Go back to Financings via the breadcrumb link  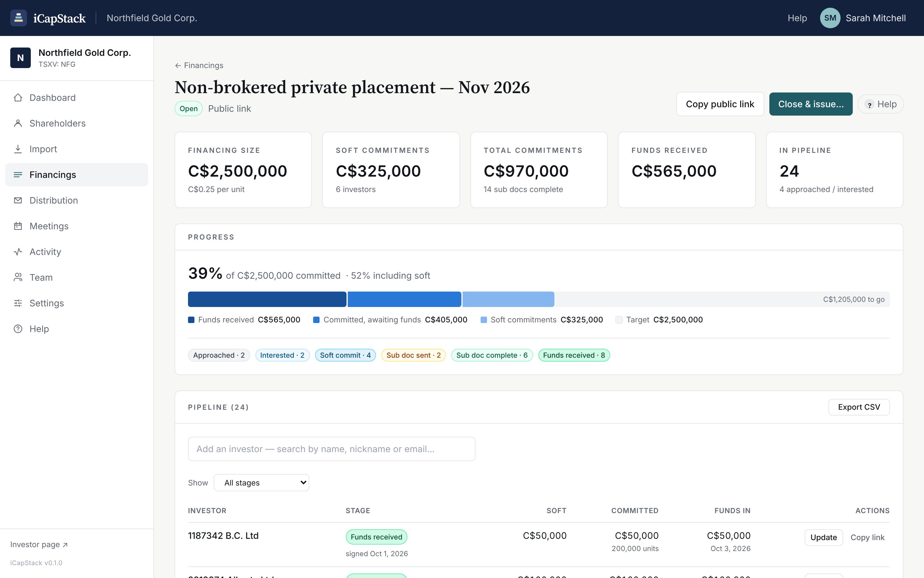point(199,66)
